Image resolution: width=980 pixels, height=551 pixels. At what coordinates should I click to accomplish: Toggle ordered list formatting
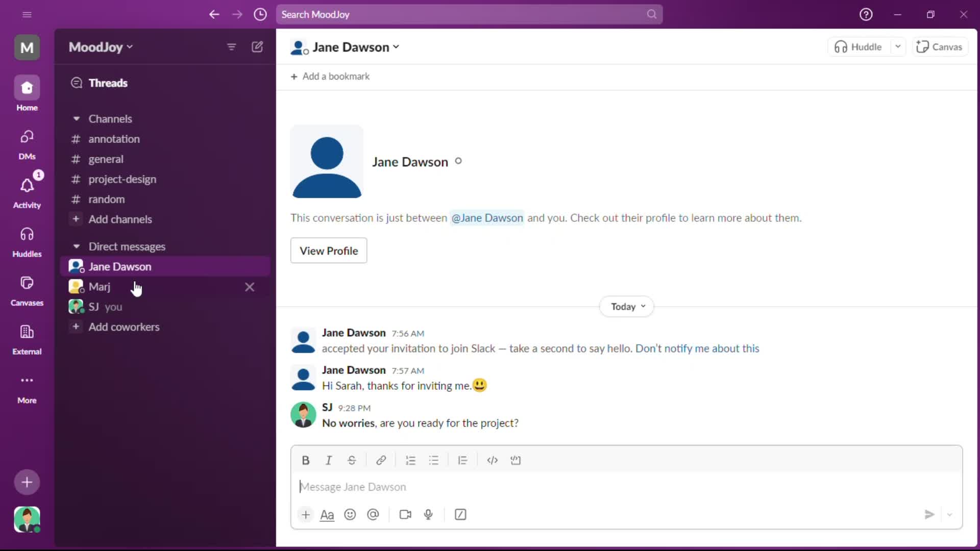(410, 460)
